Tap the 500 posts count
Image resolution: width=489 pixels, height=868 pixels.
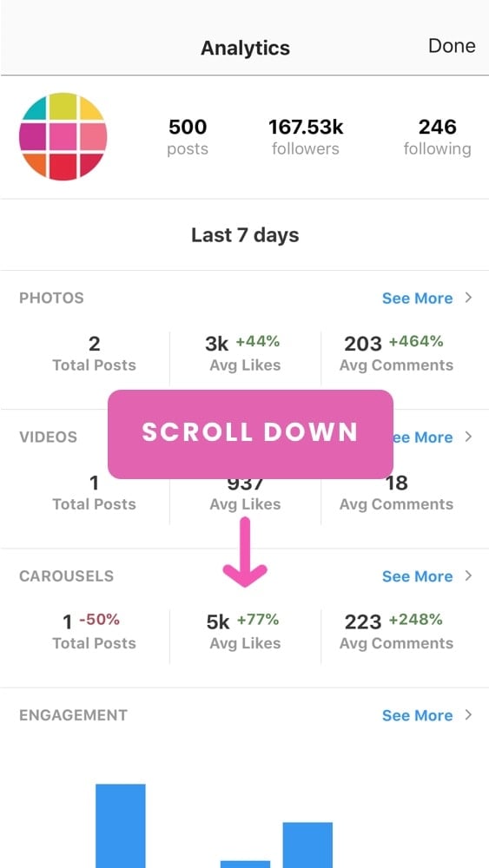coord(188,137)
